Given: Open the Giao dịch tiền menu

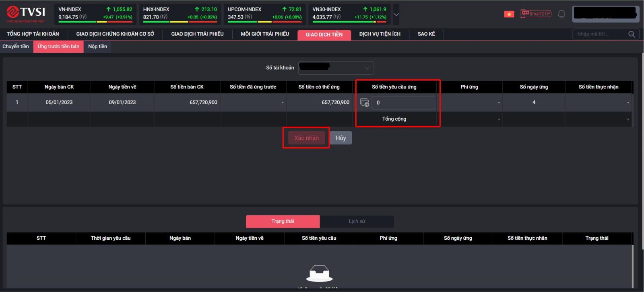Looking at the screenshot, I should [x=324, y=35].
